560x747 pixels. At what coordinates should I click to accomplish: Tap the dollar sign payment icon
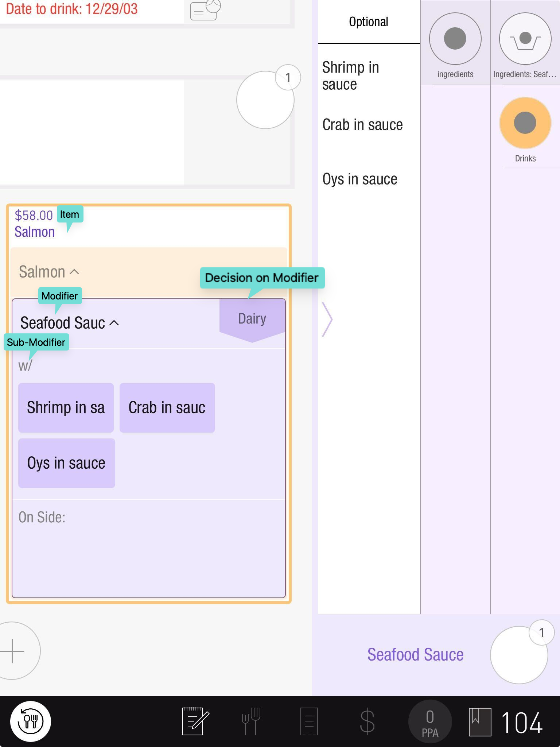click(x=367, y=721)
